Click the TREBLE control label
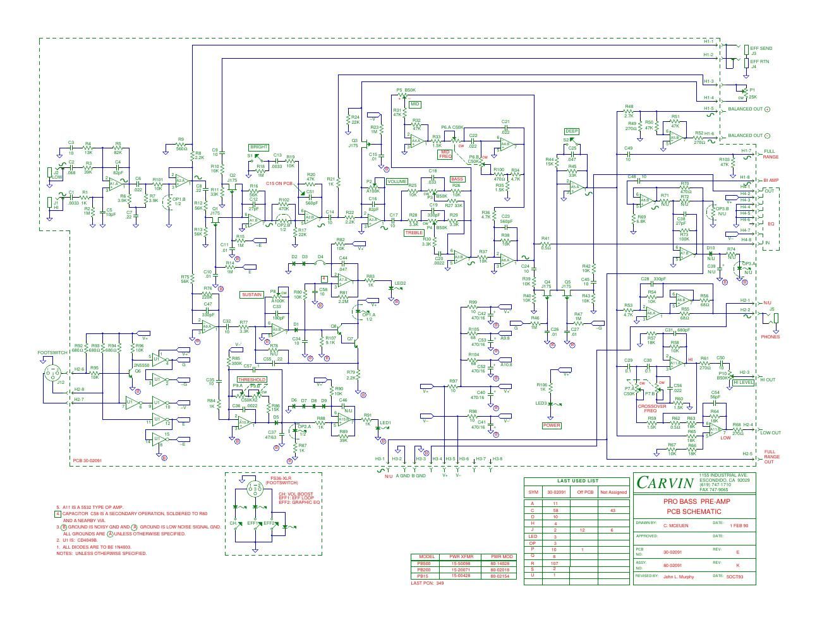 (414, 233)
